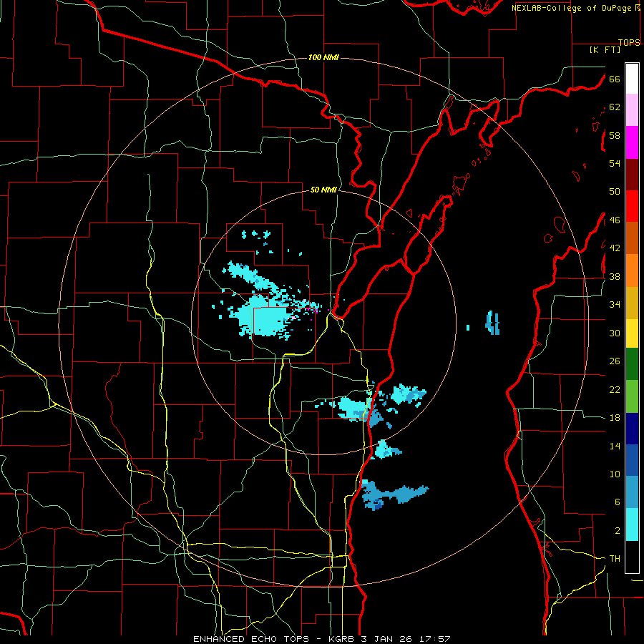The height and width of the screenshot is (644, 644).
Task: Click the legend value "30"
Action: 615,333
